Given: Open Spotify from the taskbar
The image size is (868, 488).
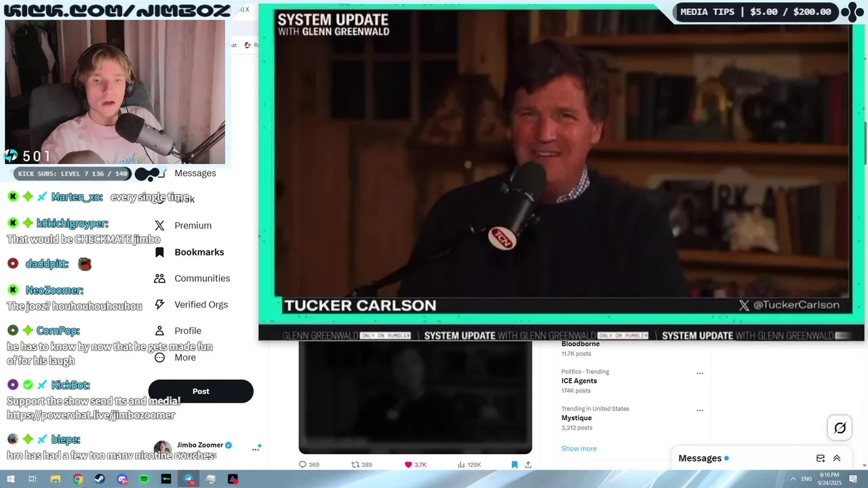Looking at the screenshot, I should [144, 479].
